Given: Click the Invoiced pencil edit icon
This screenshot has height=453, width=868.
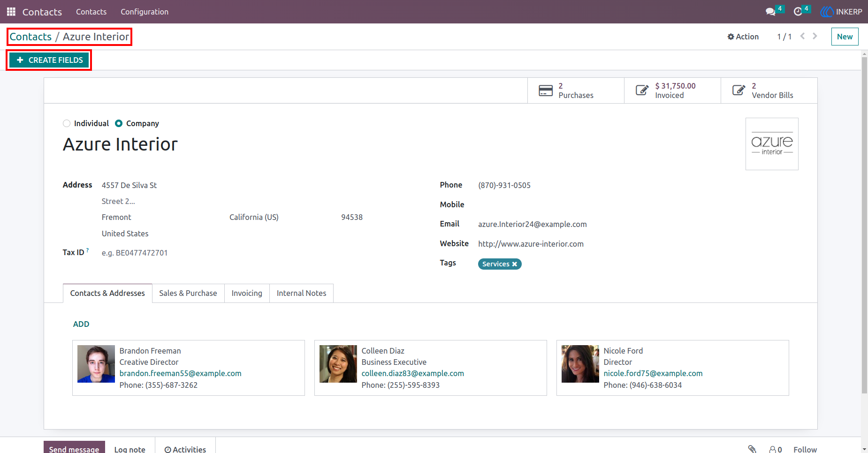Looking at the screenshot, I should (642, 91).
